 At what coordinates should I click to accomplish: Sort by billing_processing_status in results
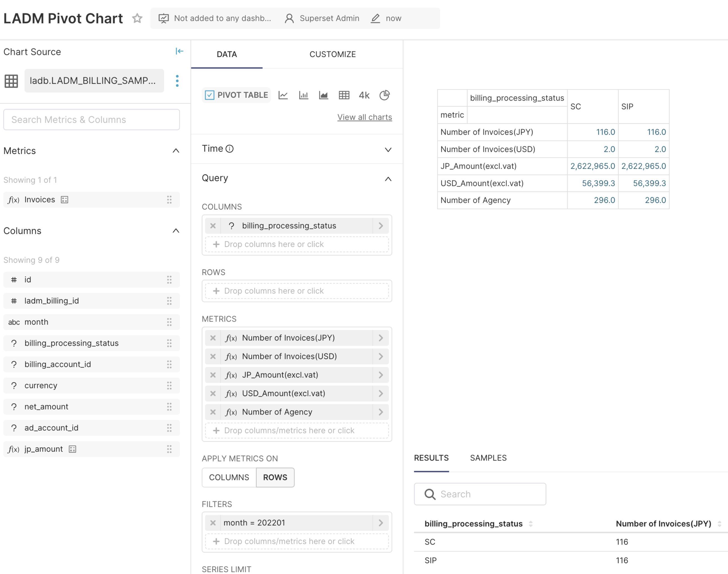point(531,524)
